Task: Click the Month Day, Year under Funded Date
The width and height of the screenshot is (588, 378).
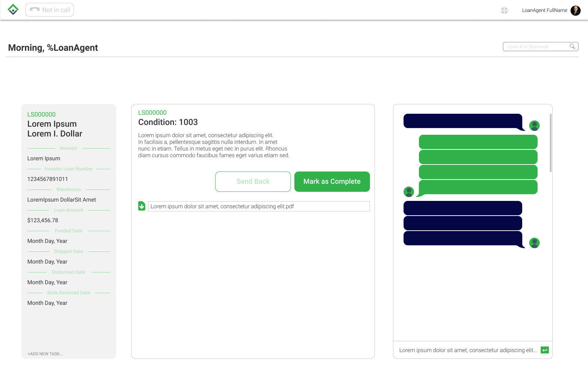Action: [x=47, y=241]
